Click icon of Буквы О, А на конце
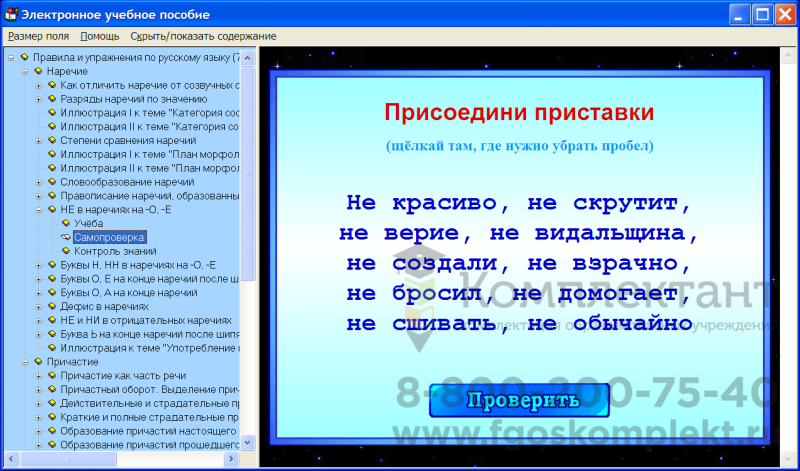 52,292
